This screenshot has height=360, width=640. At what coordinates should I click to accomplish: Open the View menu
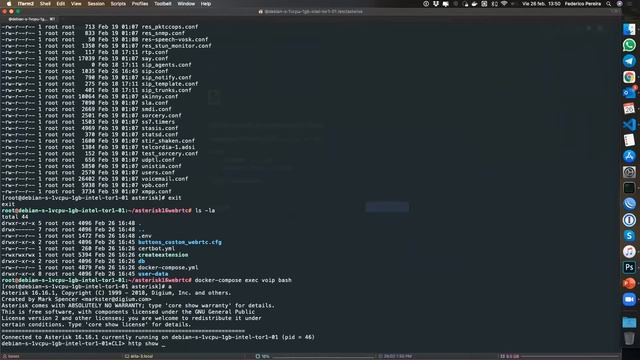(76, 4)
